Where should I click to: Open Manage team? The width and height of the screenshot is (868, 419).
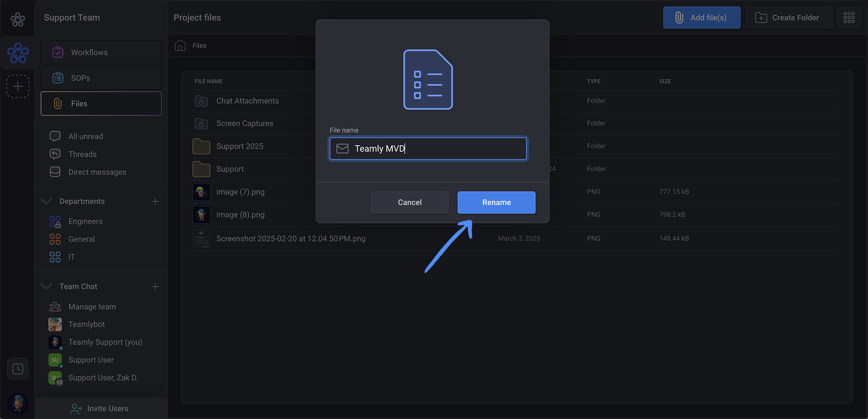pos(92,307)
